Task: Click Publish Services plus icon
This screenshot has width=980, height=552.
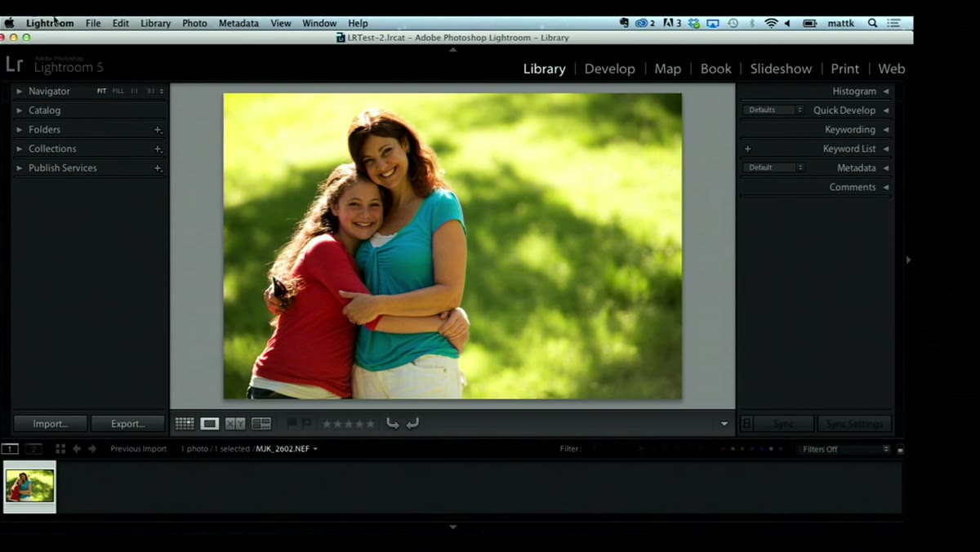Action: point(158,168)
